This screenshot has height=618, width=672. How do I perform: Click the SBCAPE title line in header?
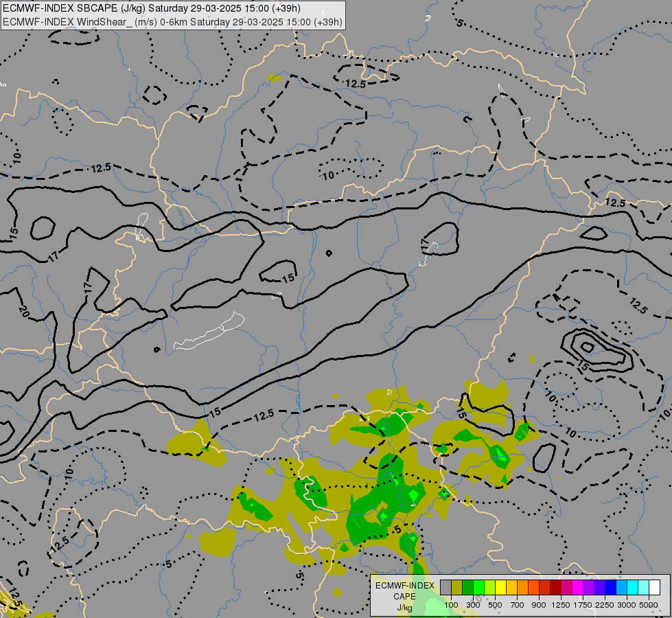click(x=152, y=8)
